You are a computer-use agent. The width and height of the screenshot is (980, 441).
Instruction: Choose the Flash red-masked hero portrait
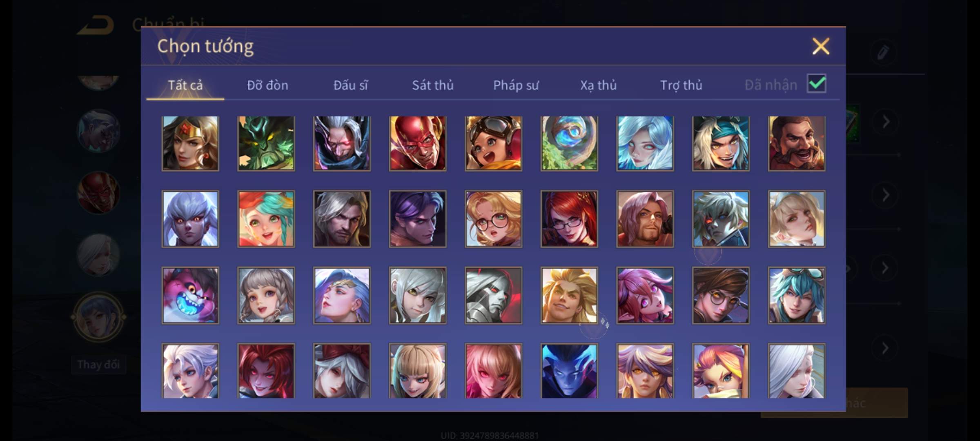(x=417, y=143)
